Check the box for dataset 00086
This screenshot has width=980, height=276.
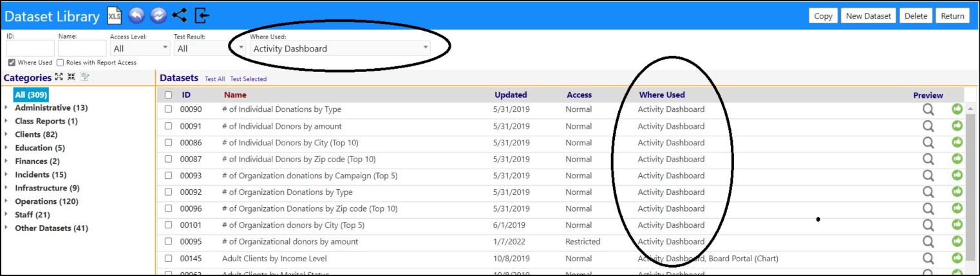pyautogui.click(x=168, y=143)
